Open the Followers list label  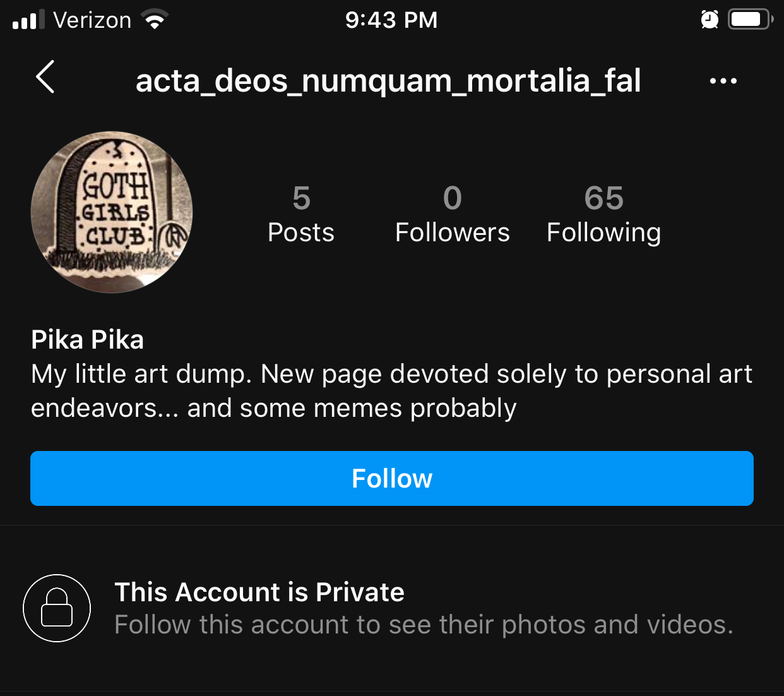pos(452,232)
